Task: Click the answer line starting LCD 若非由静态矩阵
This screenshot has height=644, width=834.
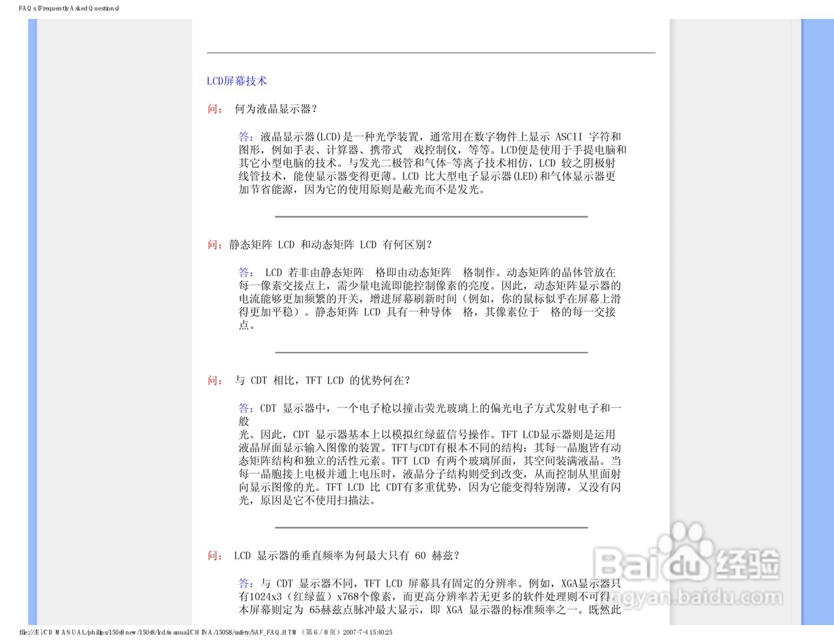Action: (427, 272)
